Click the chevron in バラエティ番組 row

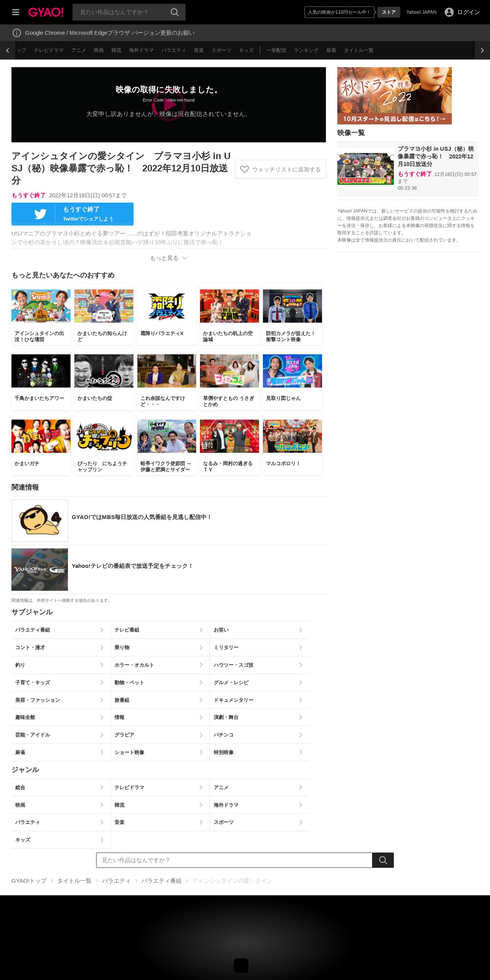coord(102,630)
